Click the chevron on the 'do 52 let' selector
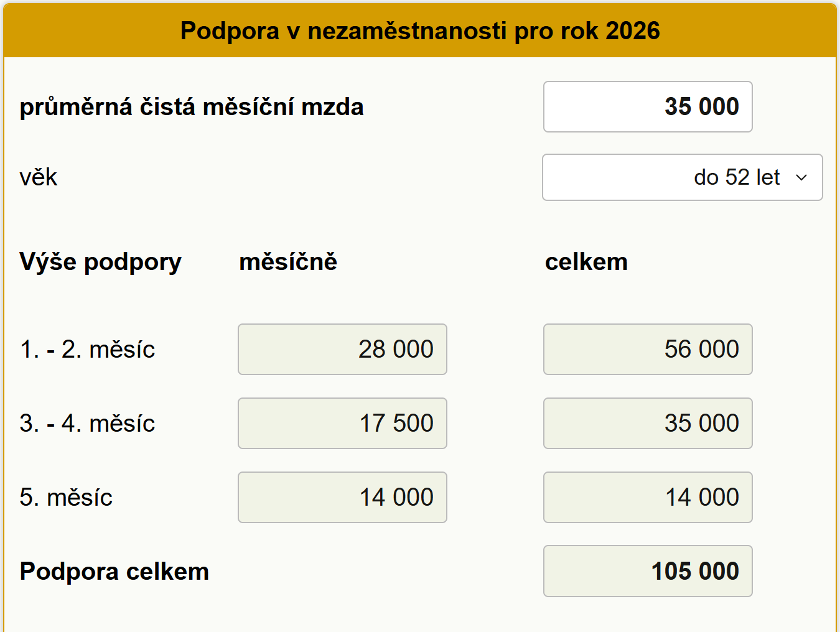This screenshot has width=840, height=632. click(x=802, y=177)
